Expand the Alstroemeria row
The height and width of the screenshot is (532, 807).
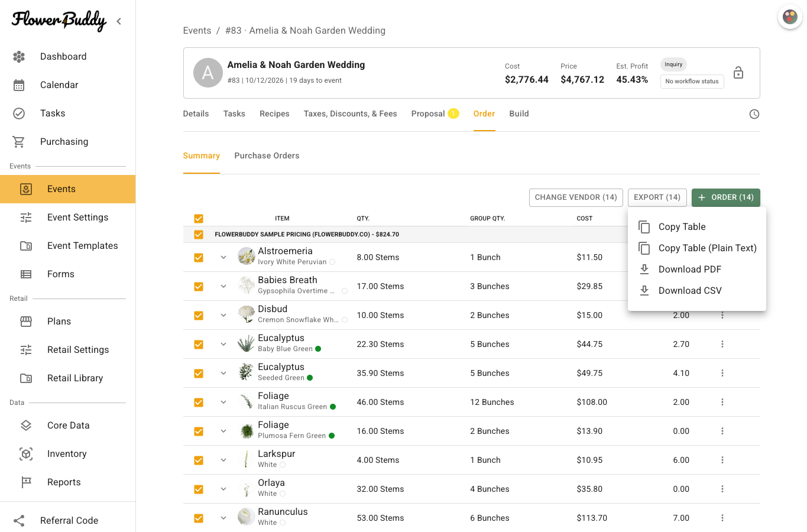tap(223, 257)
